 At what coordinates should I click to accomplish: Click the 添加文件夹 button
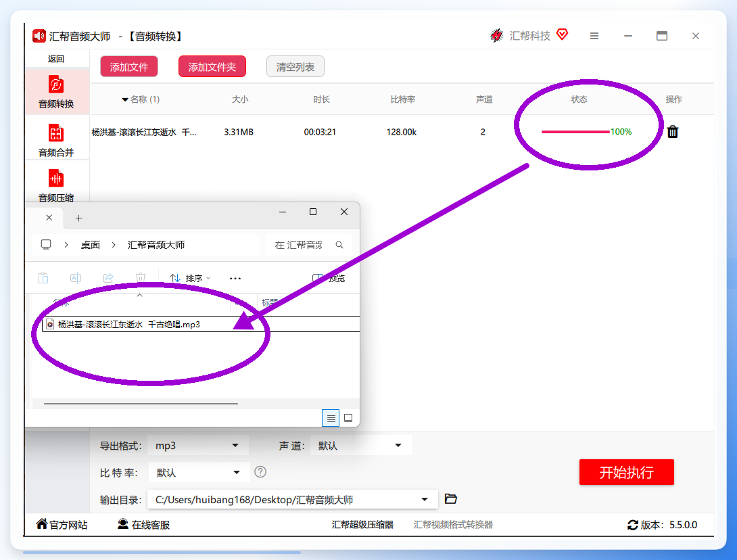pyautogui.click(x=212, y=67)
